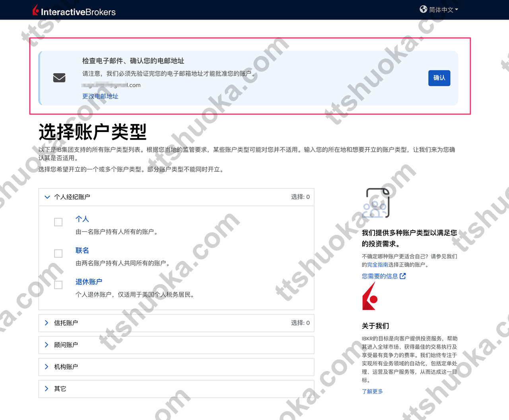
Task: Click 选择: 0 in 个人经纪账户 row
Action: pos(300,197)
